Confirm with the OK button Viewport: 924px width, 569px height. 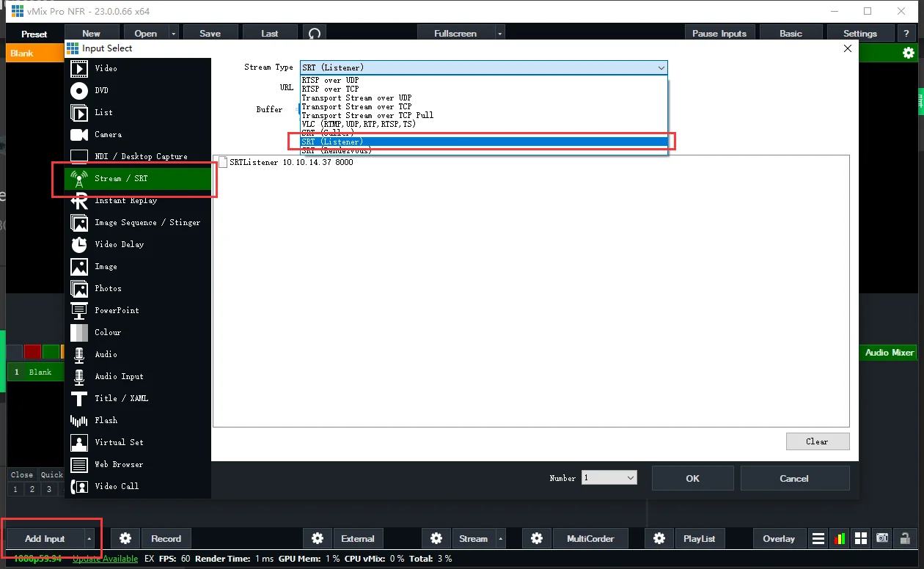coord(692,478)
